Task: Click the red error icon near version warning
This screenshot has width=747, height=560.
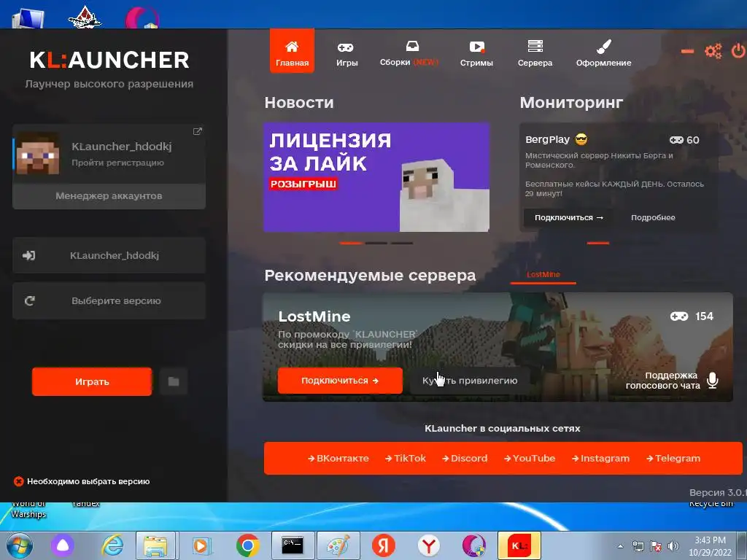Action: click(18, 481)
